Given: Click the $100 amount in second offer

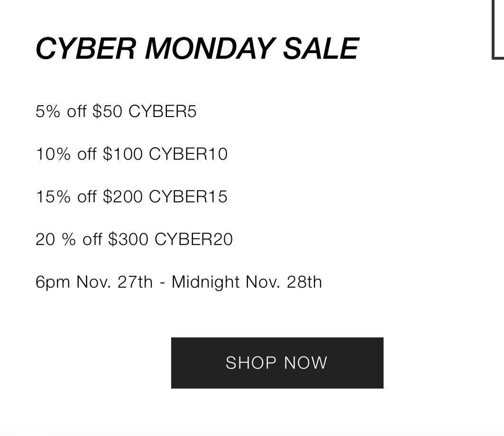Looking at the screenshot, I should [x=123, y=154].
